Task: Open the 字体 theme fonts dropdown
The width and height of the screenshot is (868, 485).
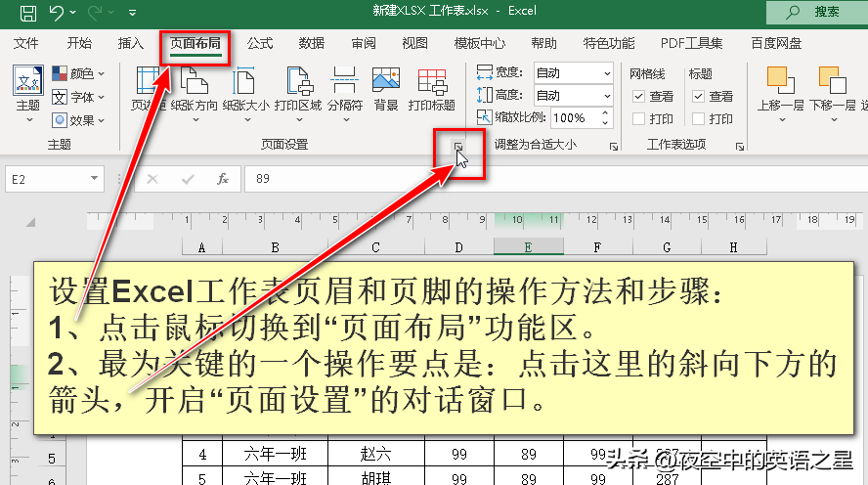Action: tap(78, 98)
